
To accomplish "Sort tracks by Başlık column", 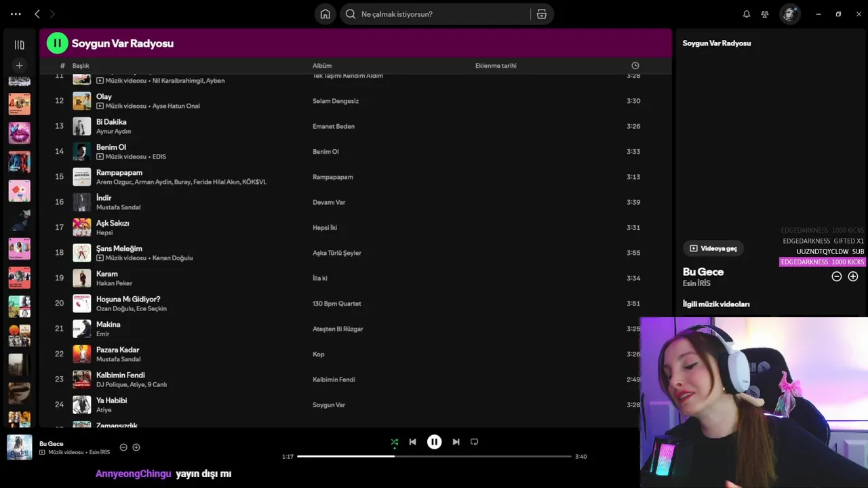I will [x=81, y=66].
